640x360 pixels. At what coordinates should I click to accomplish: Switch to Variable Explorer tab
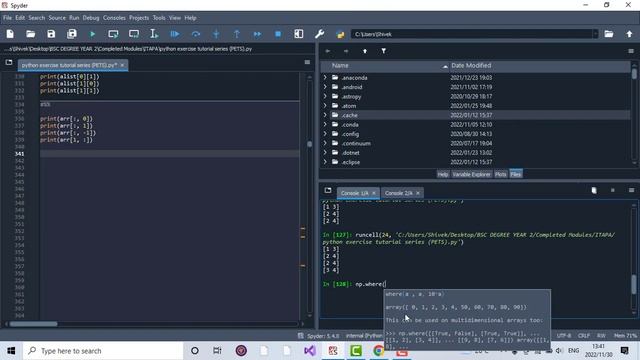tap(471, 174)
